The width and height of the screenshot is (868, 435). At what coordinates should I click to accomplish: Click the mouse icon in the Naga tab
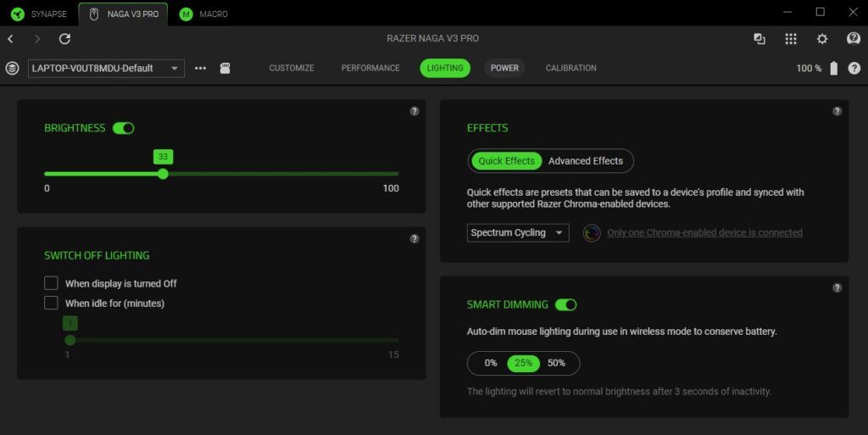pos(93,14)
